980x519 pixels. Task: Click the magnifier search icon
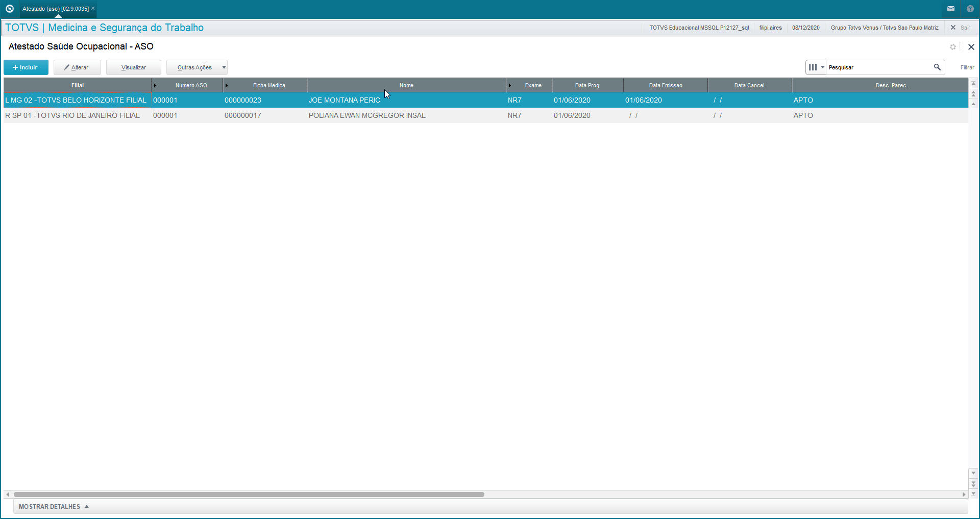pos(937,67)
